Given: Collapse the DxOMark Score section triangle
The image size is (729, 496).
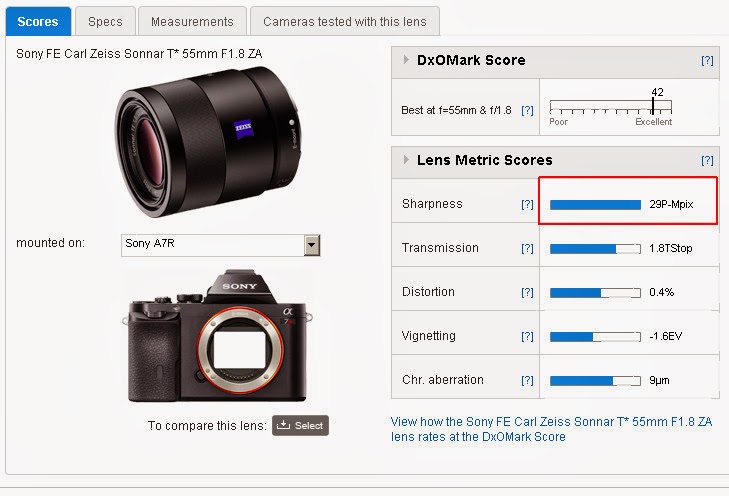Looking at the screenshot, I should (x=406, y=60).
